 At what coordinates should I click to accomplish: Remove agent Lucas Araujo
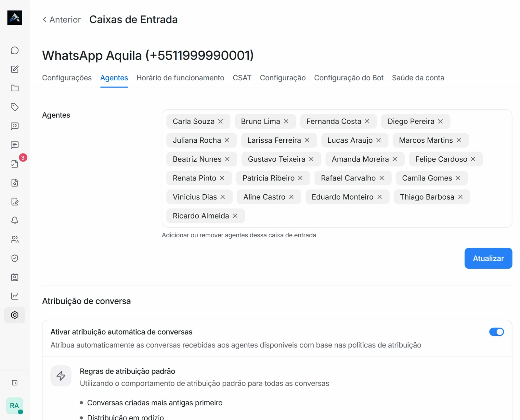379,140
